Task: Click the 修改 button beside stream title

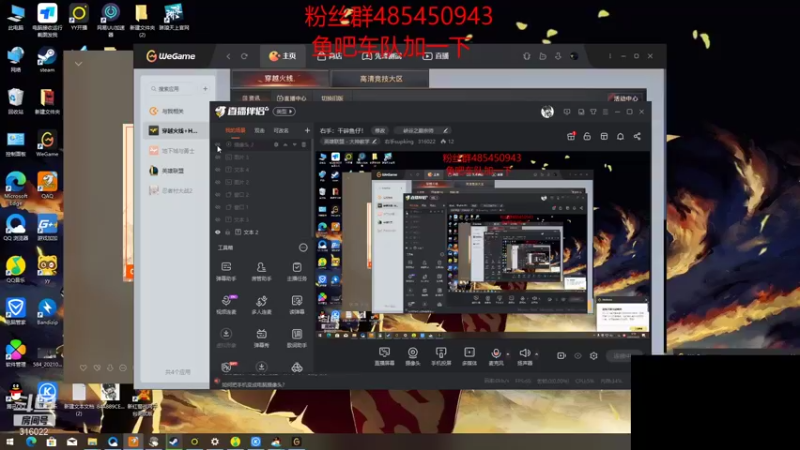Action: (x=380, y=131)
